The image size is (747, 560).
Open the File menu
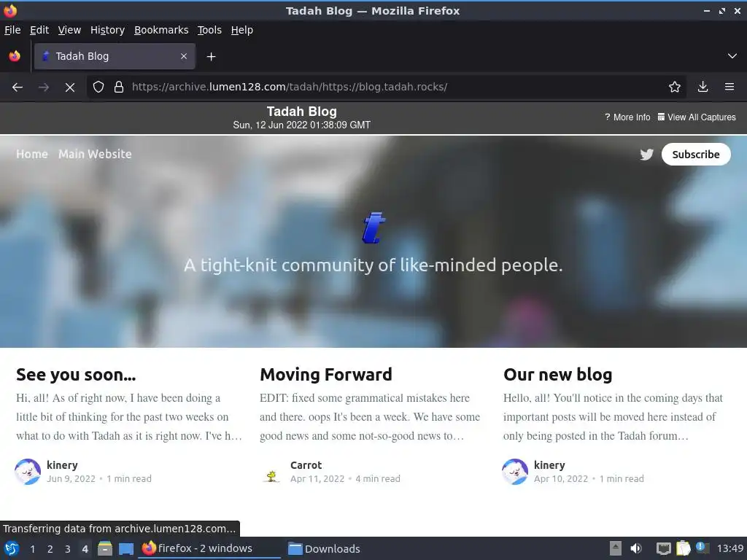click(x=12, y=30)
